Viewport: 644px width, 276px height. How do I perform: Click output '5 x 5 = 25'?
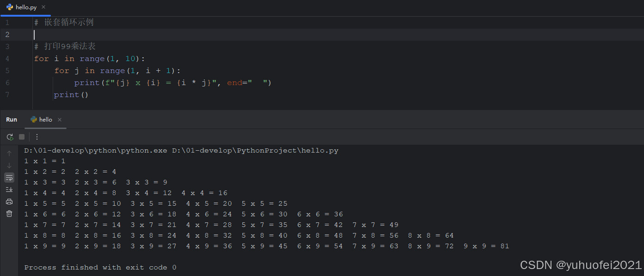(x=264, y=204)
